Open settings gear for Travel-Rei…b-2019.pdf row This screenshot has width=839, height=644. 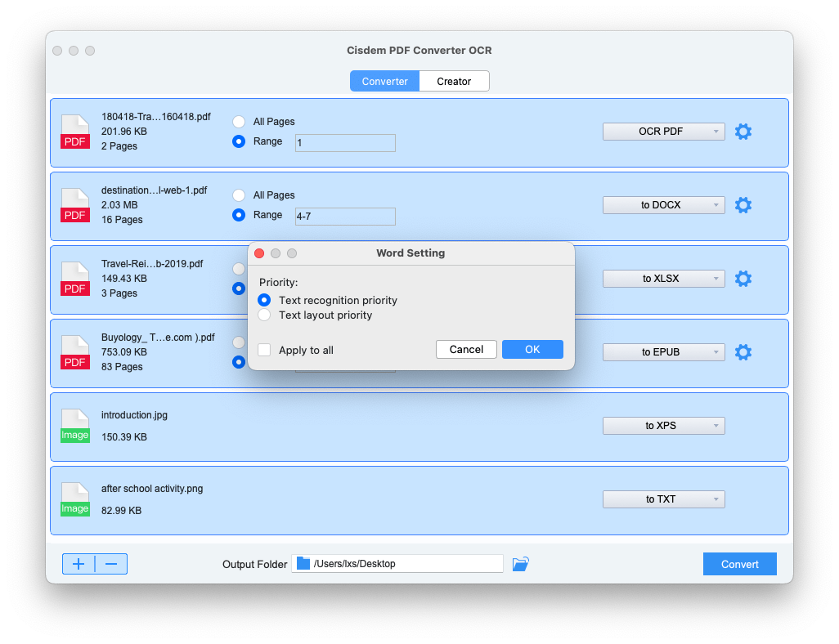[743, 279]
